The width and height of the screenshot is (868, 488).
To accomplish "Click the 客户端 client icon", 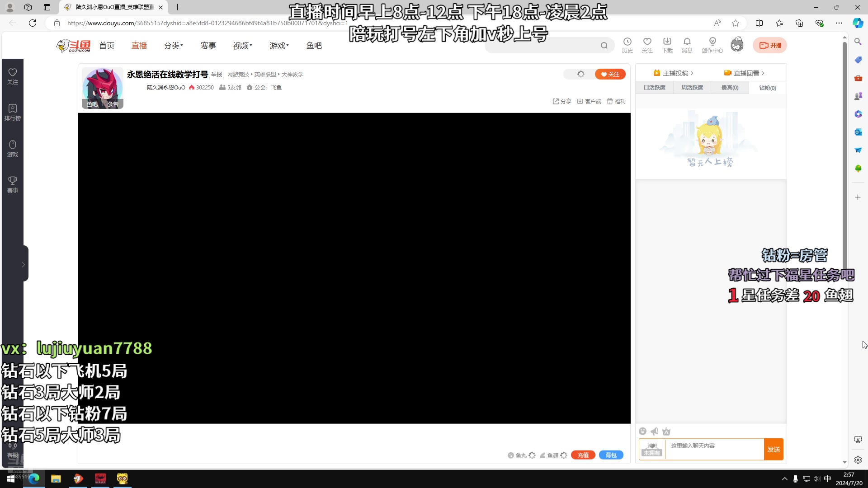I will point(589,101).
